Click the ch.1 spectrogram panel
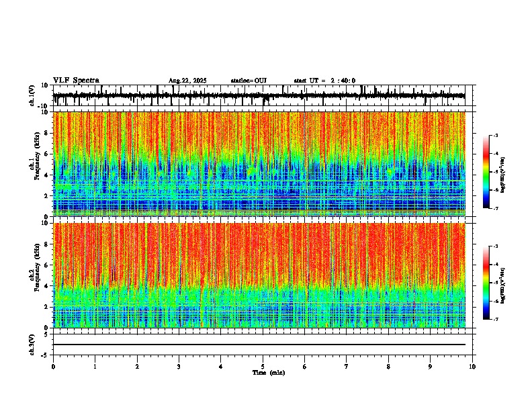Image resolution: width=532 pixels, height=411 pixels. tap(259, 164)
